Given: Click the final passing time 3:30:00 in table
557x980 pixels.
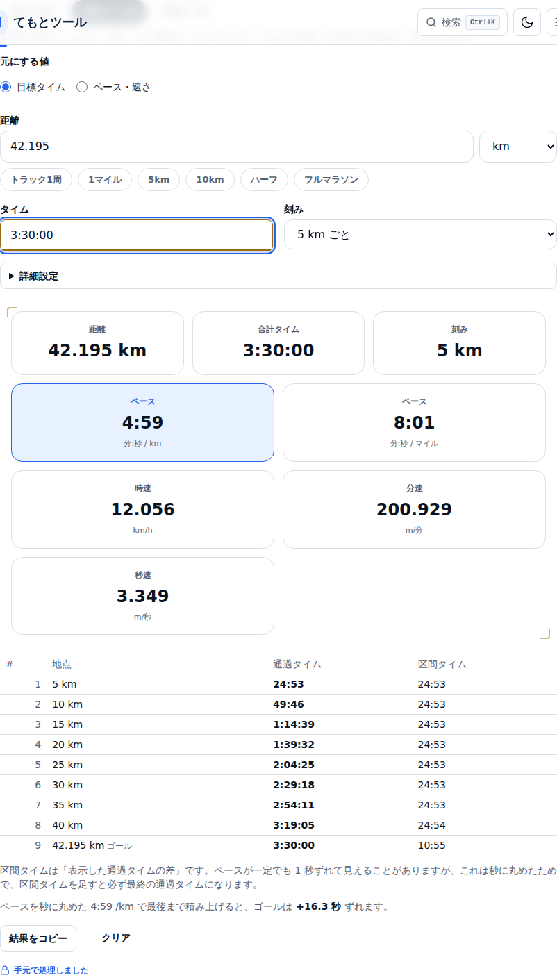Looking at the screenshot, I should [294, 845].
